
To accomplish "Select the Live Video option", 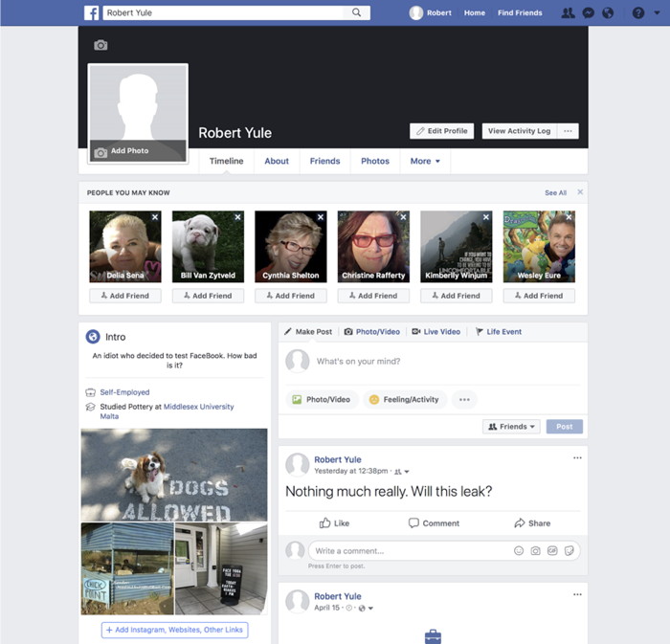I will pyautogui.click(x=435, y=332).
